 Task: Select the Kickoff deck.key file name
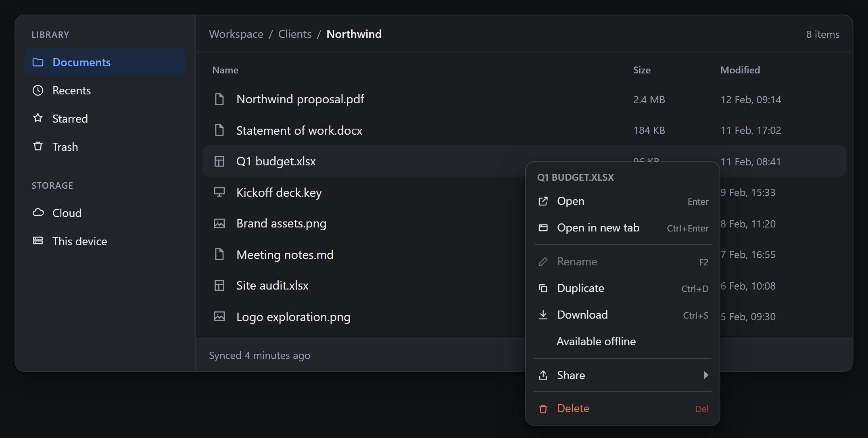click(279, 192)
